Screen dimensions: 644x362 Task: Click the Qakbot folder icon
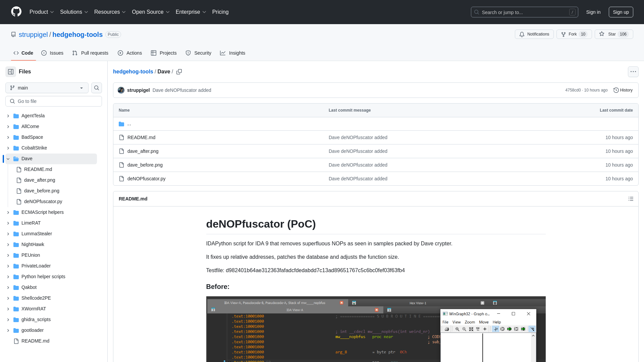pyautogui.click(x=16, y=287)
